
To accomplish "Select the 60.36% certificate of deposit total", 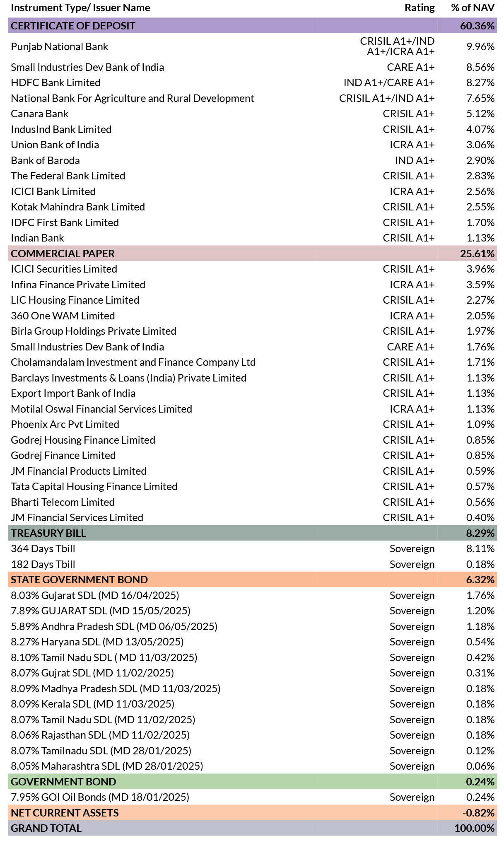I will [x=477, y=26].
